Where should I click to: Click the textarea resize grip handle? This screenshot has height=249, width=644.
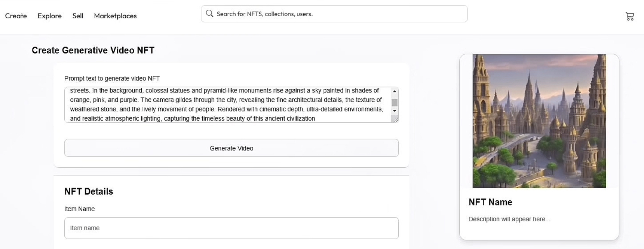click(395, 119)
